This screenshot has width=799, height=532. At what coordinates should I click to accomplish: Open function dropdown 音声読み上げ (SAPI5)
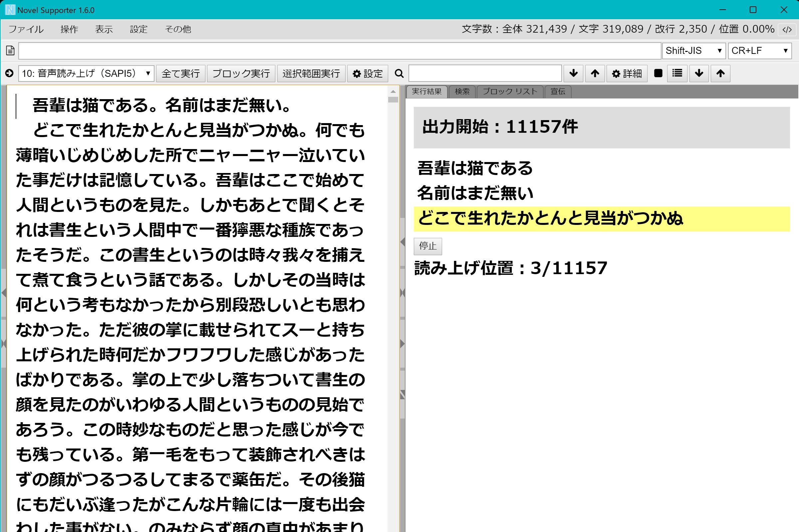86,74
